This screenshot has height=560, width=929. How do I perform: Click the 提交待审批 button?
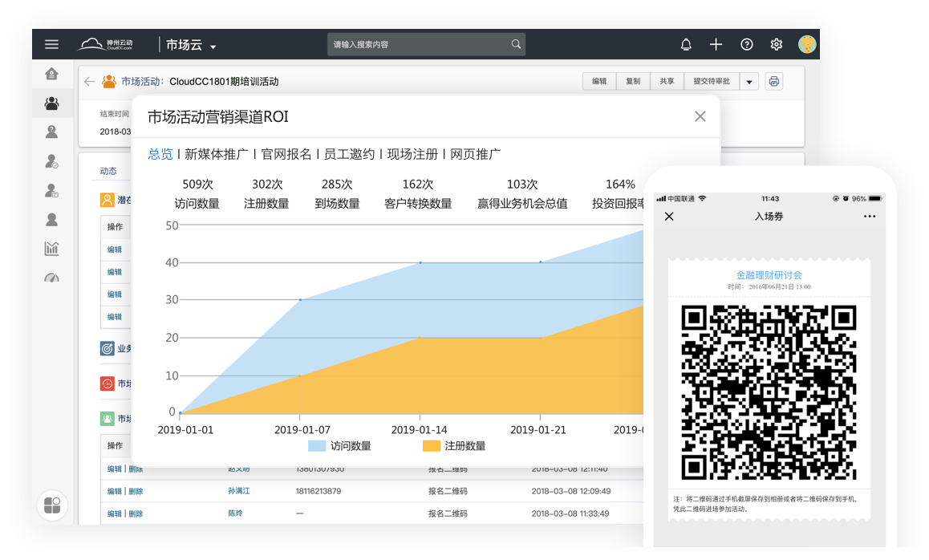pyautogui.click(x=712, y=81)
